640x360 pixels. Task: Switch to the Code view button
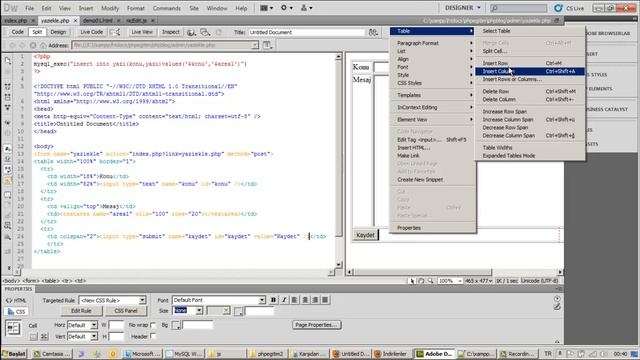point(17,32)
